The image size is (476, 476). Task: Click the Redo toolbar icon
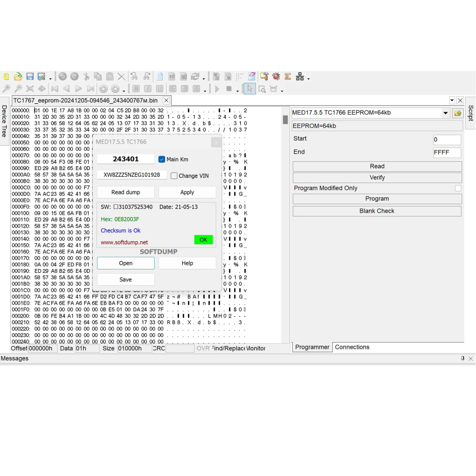(x=74, y=77)
